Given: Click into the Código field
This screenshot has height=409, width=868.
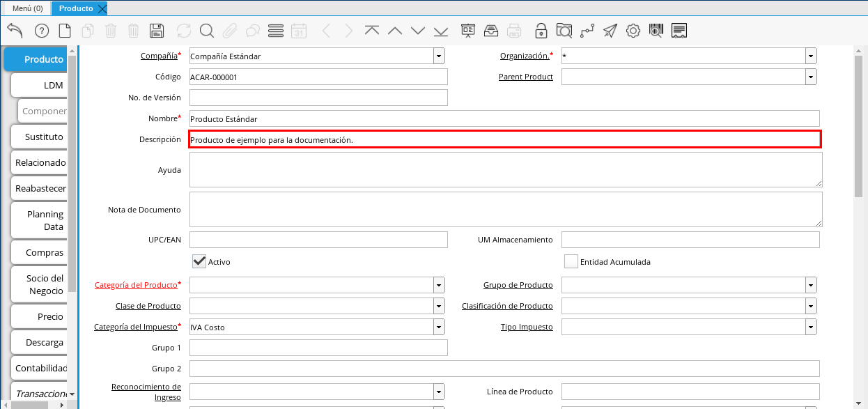Looking at the screenshot, I should tap(318, 77).
